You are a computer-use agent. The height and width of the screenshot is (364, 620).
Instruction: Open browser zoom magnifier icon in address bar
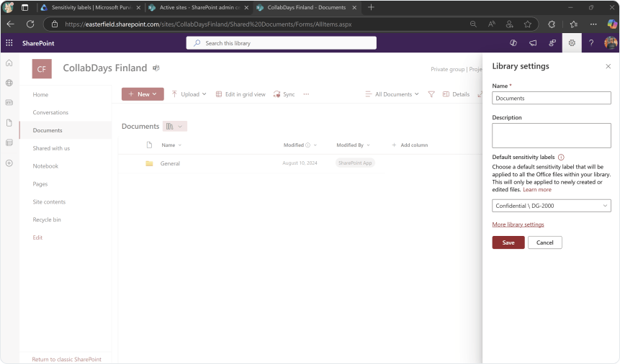click(473, 24)
